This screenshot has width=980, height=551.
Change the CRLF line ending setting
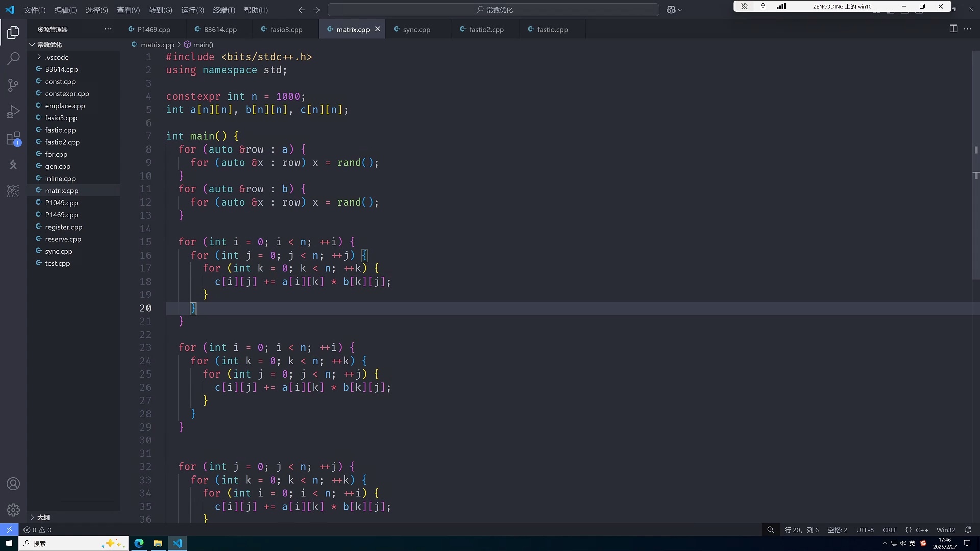[890, 530]
